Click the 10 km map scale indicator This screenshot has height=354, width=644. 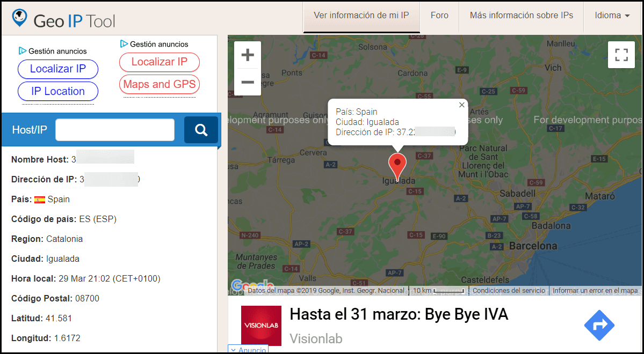click(438, 290)
